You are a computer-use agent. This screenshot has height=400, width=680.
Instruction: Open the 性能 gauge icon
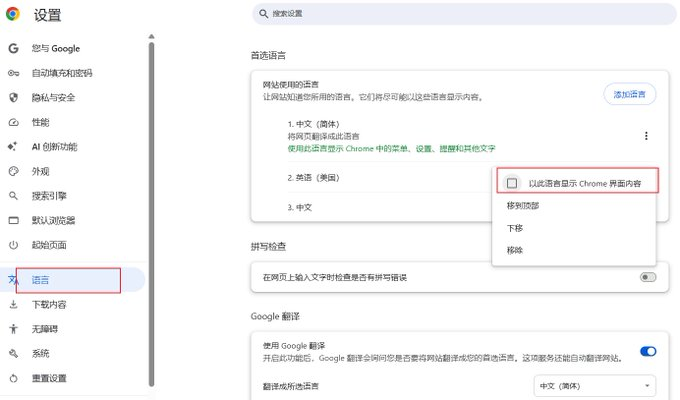click(x=13, y=122)
